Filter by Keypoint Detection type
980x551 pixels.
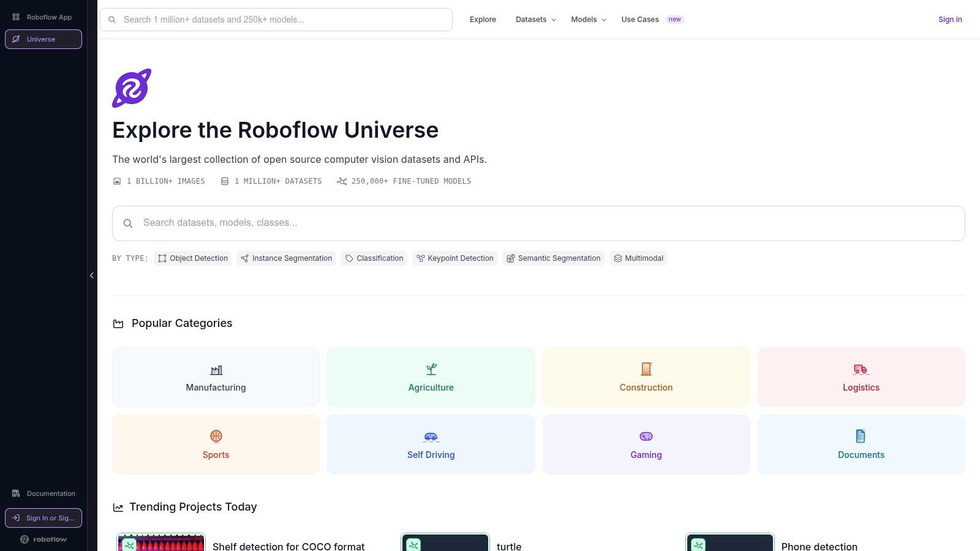click(454, 258)
